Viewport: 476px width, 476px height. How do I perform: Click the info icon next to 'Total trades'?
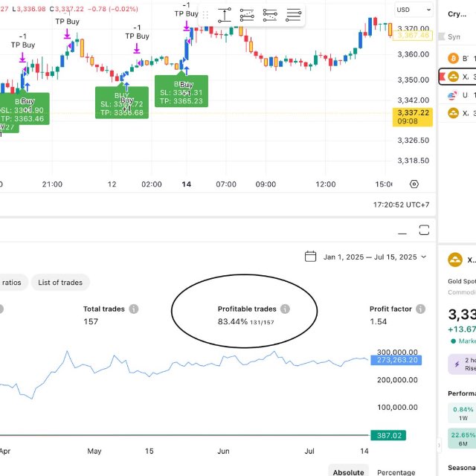134,309
